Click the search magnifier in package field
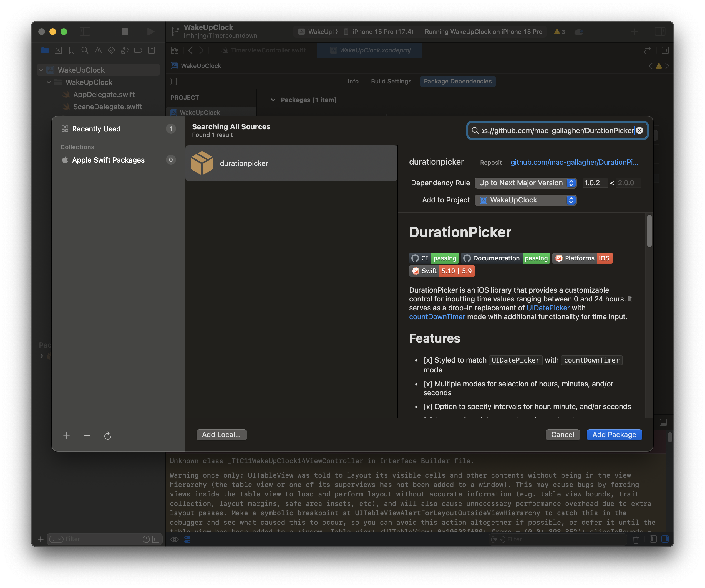 click(x=475, y=130)
